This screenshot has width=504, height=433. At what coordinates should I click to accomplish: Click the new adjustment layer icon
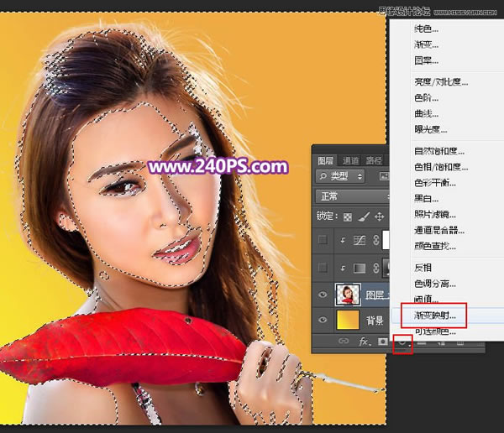[402, 342]
